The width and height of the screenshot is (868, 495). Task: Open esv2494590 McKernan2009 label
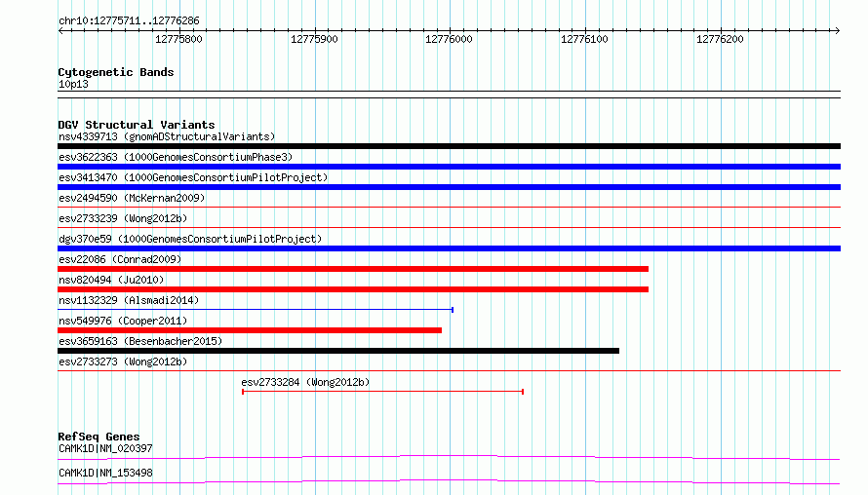[132, 198]
